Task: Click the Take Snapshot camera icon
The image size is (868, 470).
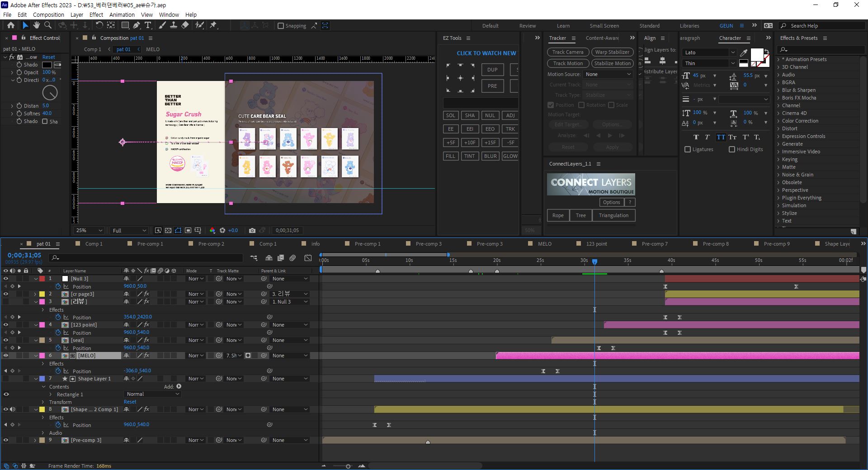Action: point(252,230)
